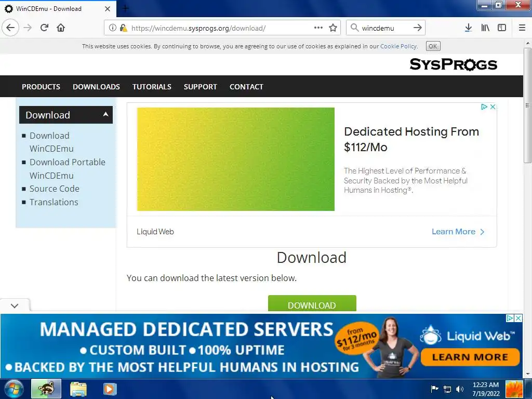Click Dedicated Hosting From $112/Mo headline
532x399 pixels.
(x=411, y=139)
